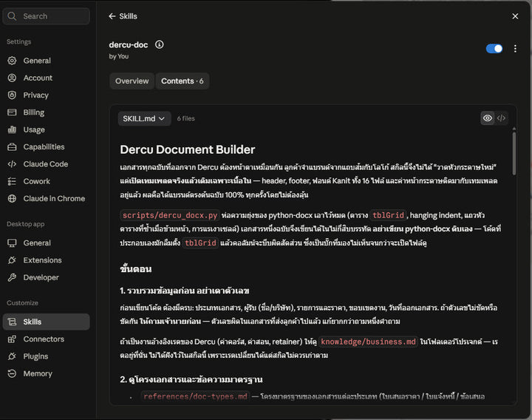Screen dimensions: 532x420
Task: Open Capabilities settings
Action: coord(46,146)
